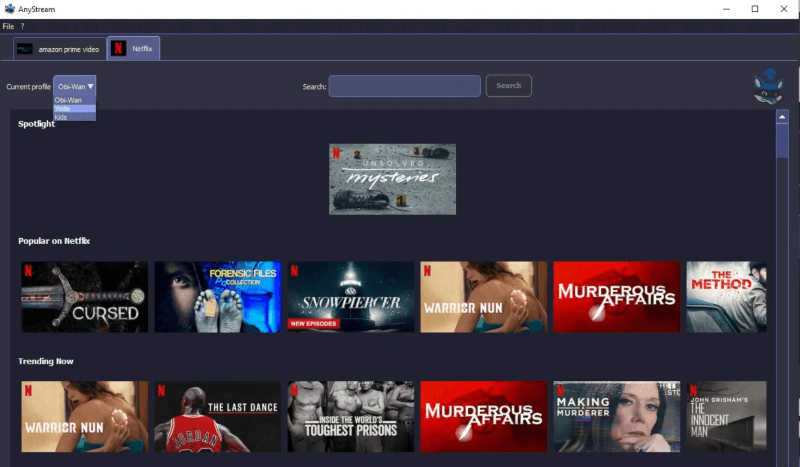800x467 pixels.
Task: Maximize the AnyStream window
Action: [x=755, y=9]
